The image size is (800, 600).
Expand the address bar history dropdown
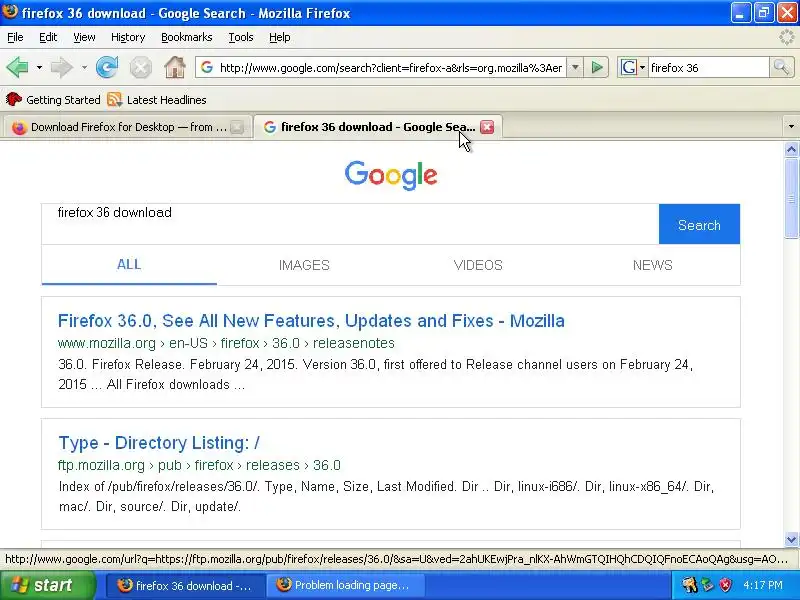[x=575, y=67]
